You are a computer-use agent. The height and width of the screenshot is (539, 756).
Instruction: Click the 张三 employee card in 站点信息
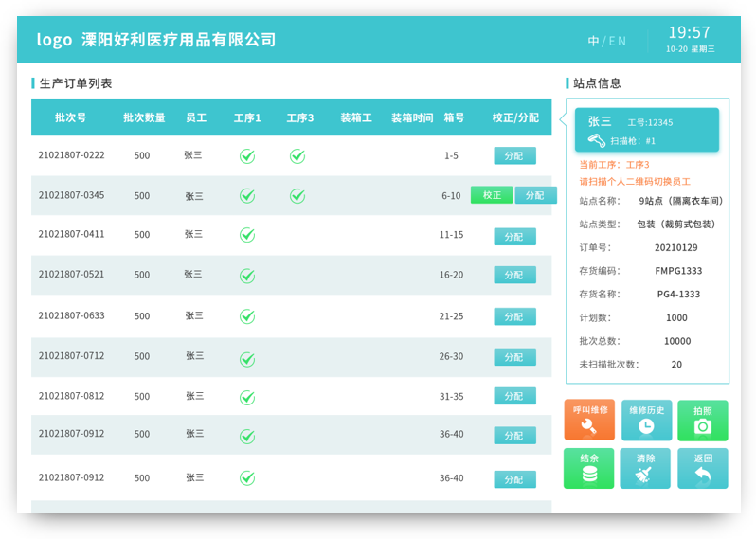[646, 130]
